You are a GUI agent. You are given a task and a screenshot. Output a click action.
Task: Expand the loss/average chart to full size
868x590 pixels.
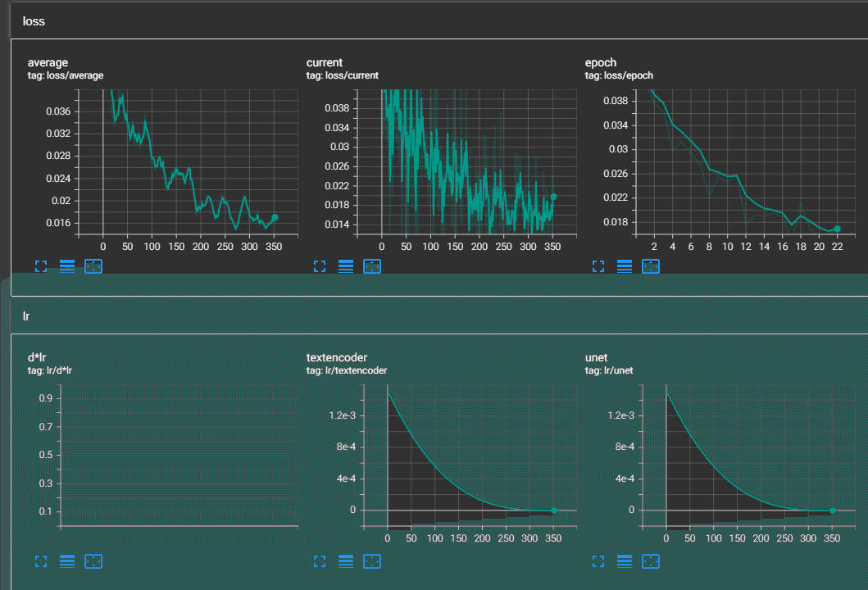coord(41,266)
